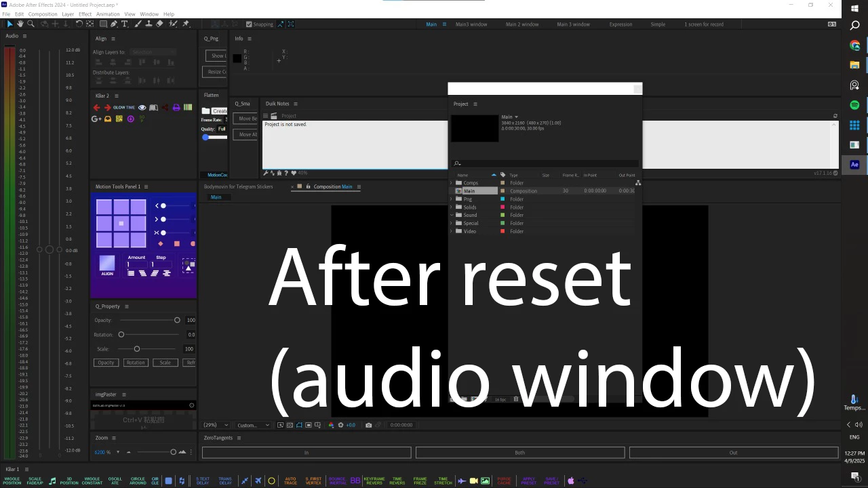Expand the Solids folder in the Project panel
Viewport: 868px width, 488px height.
(x=452, y=207)
